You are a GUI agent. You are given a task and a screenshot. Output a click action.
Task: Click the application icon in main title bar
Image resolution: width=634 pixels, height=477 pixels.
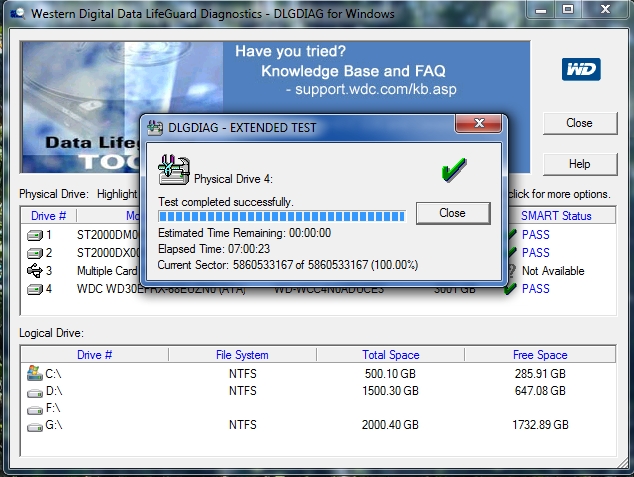(17, 14)
